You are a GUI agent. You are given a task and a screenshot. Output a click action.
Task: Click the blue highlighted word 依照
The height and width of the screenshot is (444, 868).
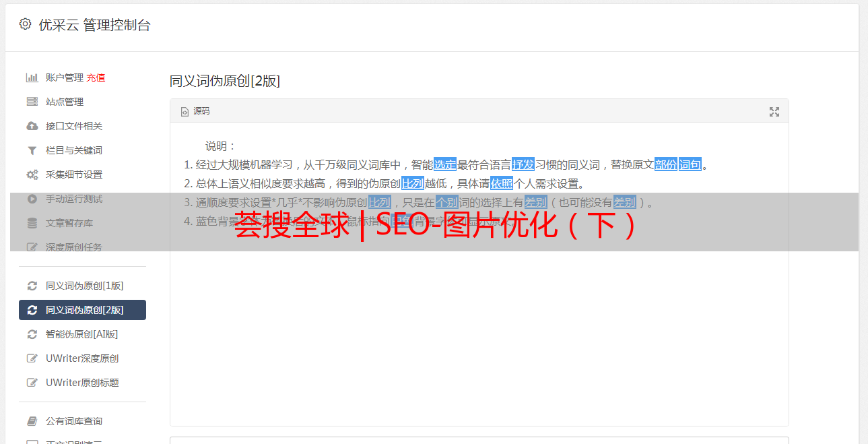tap(502, 183)
